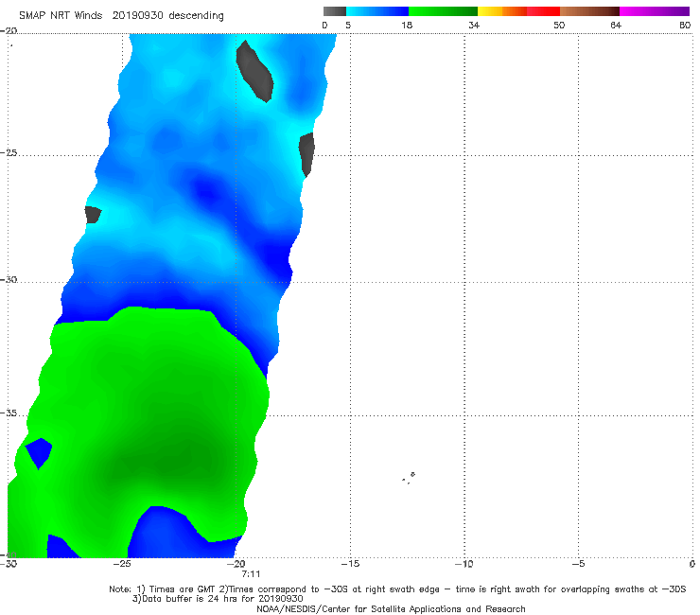The width and height of the screenshot is (700, 615).
Task: Click the longitude axis label '-15'
Action: coord(350,564)
